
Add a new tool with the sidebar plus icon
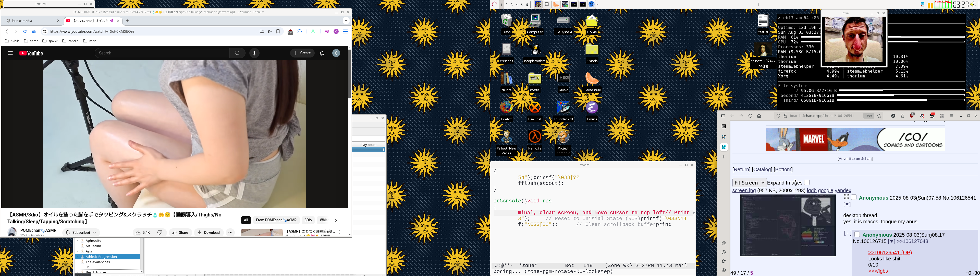click(x=724, y=157)
